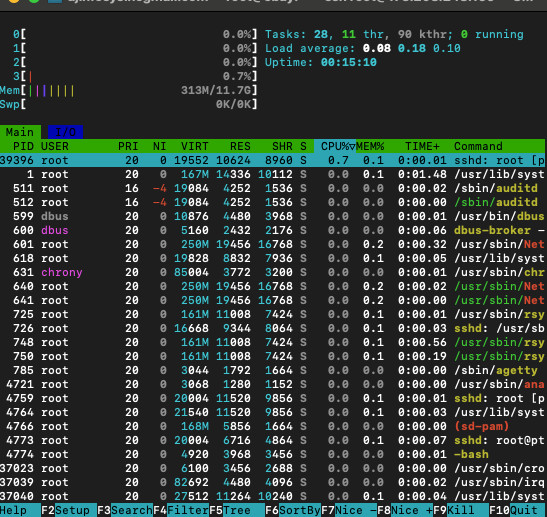
Task: Select process row PID 725
Action: (x=272, y=314)
